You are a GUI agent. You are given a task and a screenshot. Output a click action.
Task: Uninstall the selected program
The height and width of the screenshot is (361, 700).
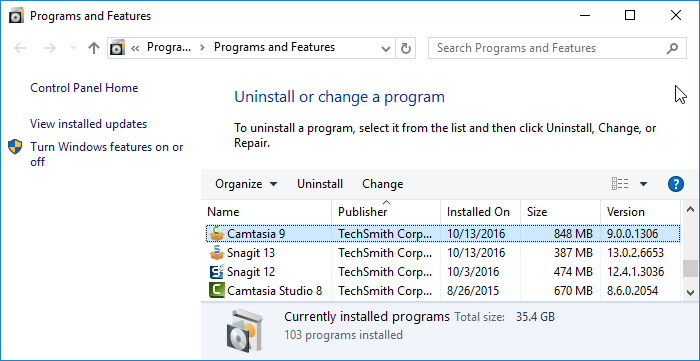click(320, 184)
